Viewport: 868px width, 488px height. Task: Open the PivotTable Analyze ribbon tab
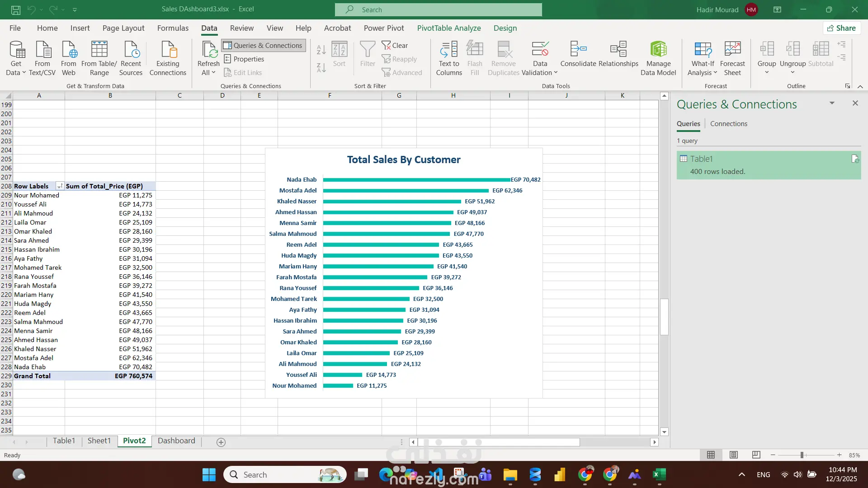point(448,28)
